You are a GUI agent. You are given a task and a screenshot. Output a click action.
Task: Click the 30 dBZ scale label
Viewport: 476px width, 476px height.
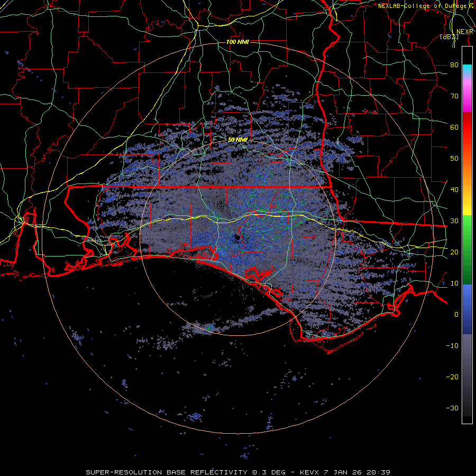454,221
